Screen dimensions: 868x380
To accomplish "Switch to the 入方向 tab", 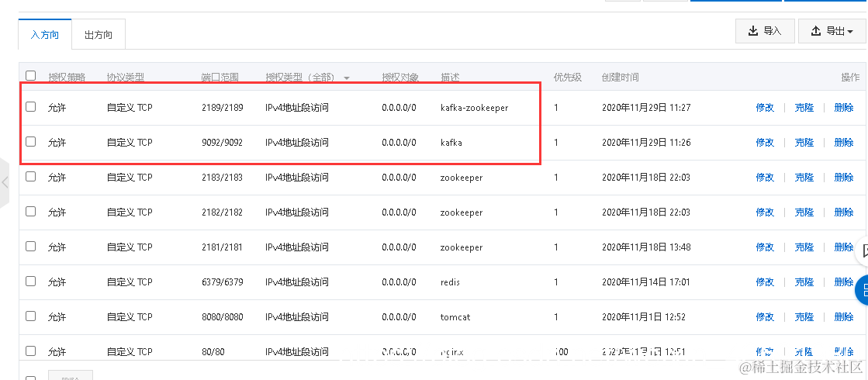I will click(45, 34).
